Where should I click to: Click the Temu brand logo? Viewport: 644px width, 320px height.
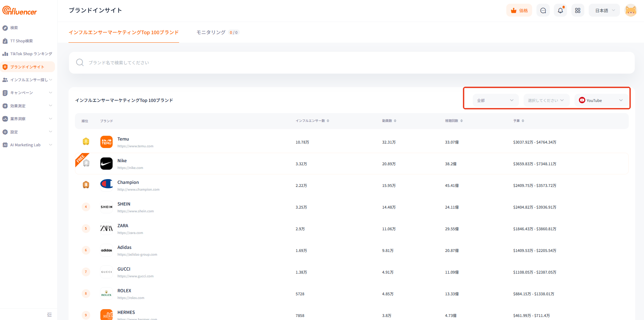click(x=106, y=142)
